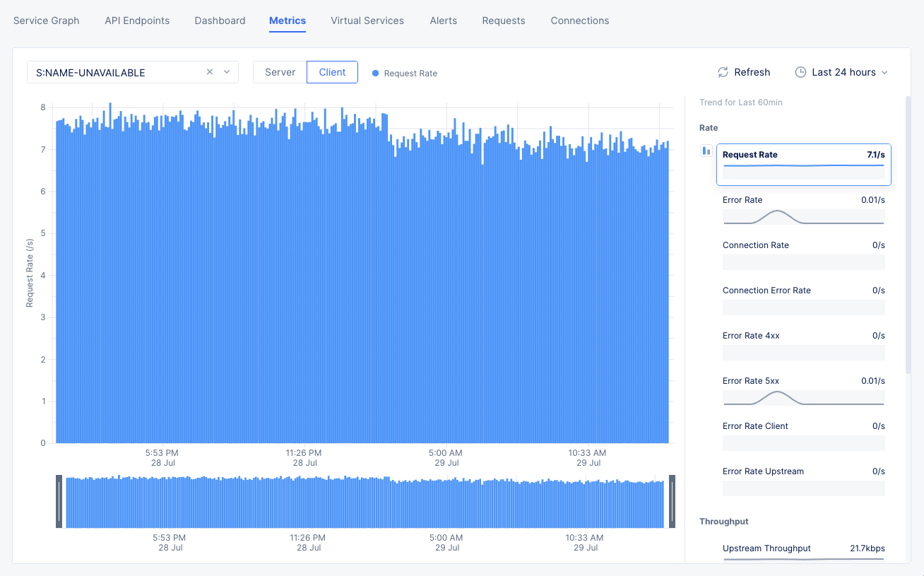The height and width of the screenshot is (576, 924).
Task: Grab the left range handle of the timeline
Action: pos(59,502)
